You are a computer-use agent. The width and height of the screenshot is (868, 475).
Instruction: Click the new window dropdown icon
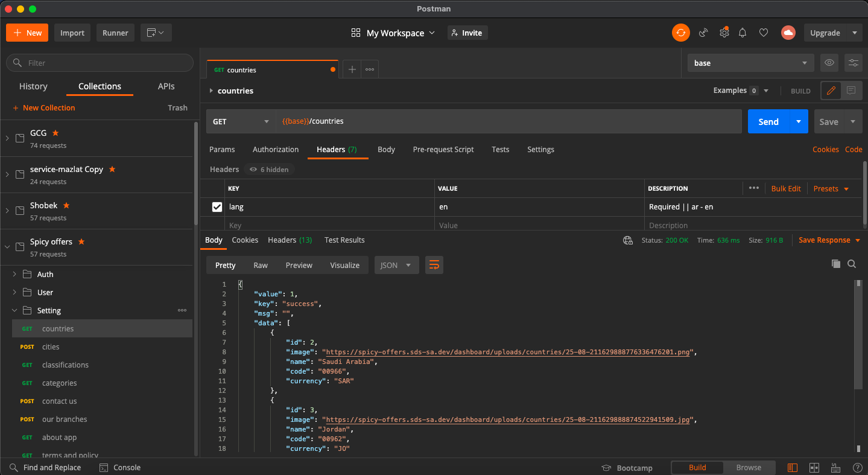click(x=156, y=33)
